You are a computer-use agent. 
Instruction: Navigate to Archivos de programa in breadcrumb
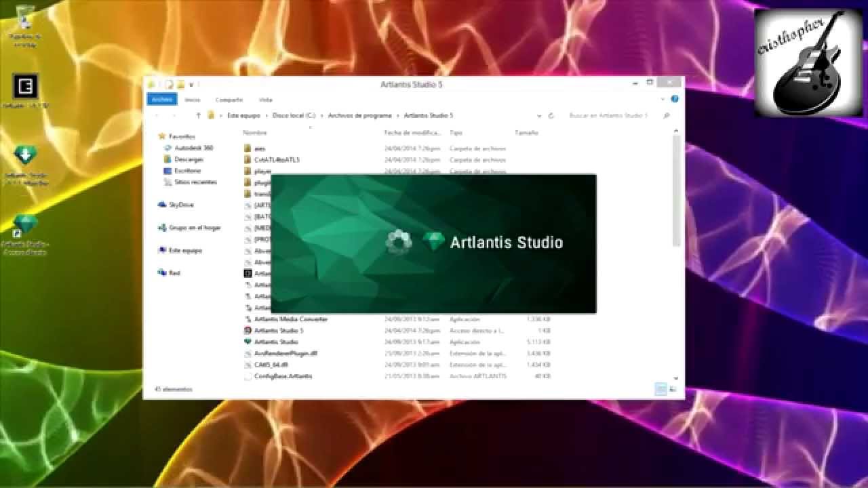360,116
